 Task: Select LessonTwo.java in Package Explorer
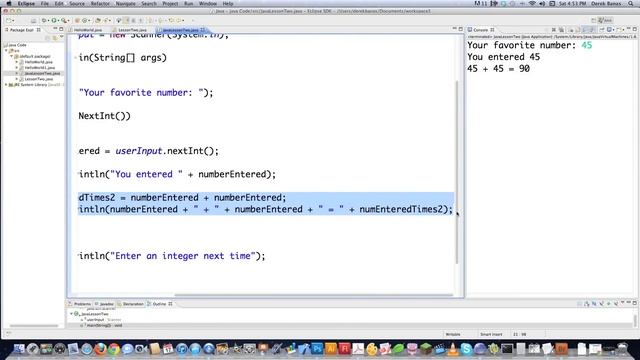point(39,79)
